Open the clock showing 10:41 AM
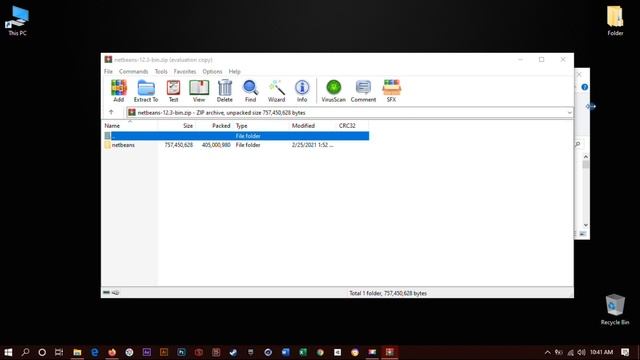This screenshot has height=360, width=640. (601, 352)
